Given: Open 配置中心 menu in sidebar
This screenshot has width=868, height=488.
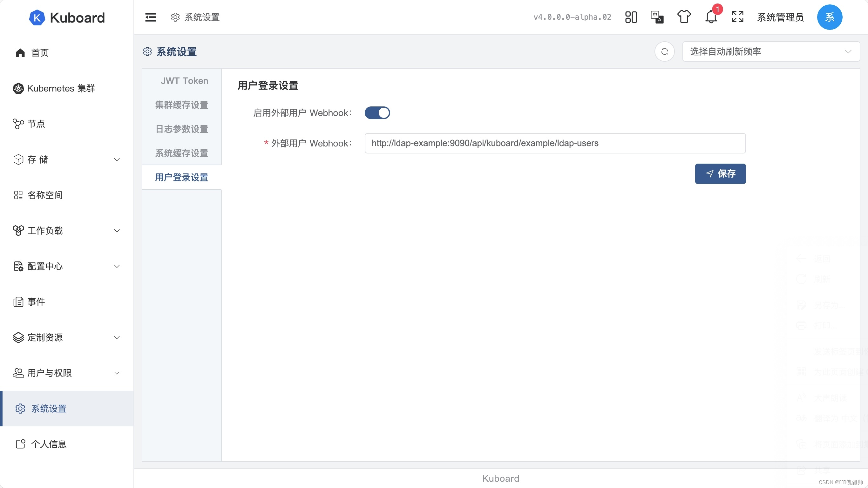Looking at the screenshot, I should point(45,266).
